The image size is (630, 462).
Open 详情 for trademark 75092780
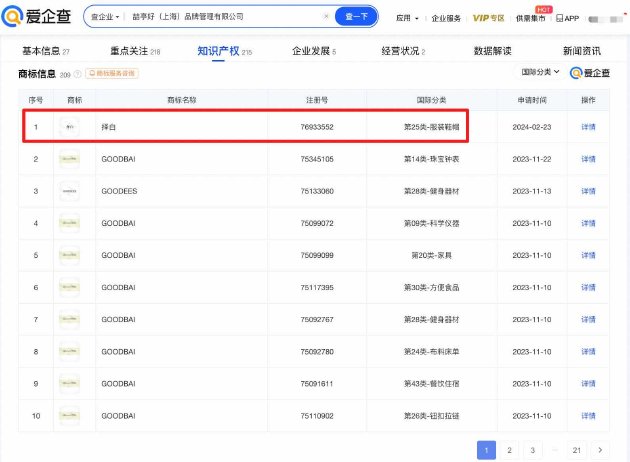tap(588, 352)
